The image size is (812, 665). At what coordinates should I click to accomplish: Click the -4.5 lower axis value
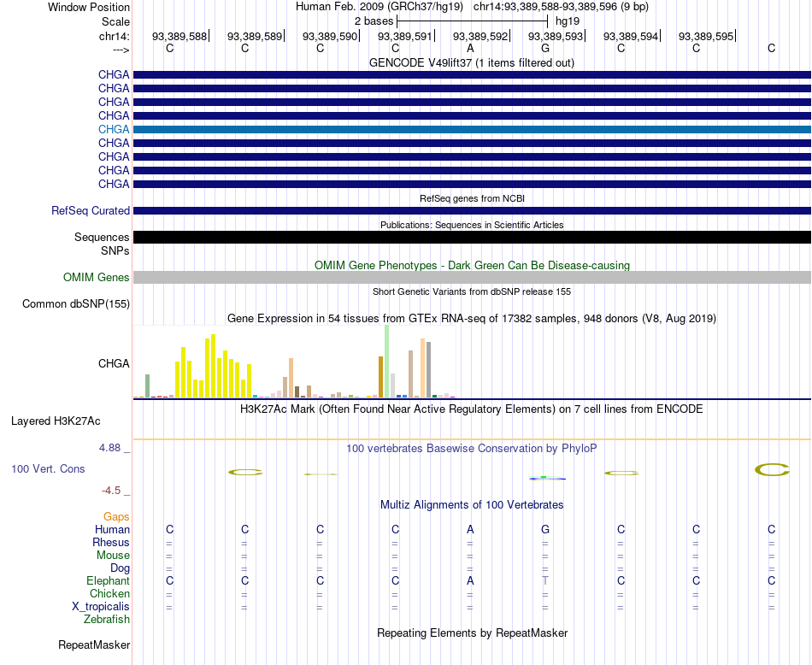(111, 491)
